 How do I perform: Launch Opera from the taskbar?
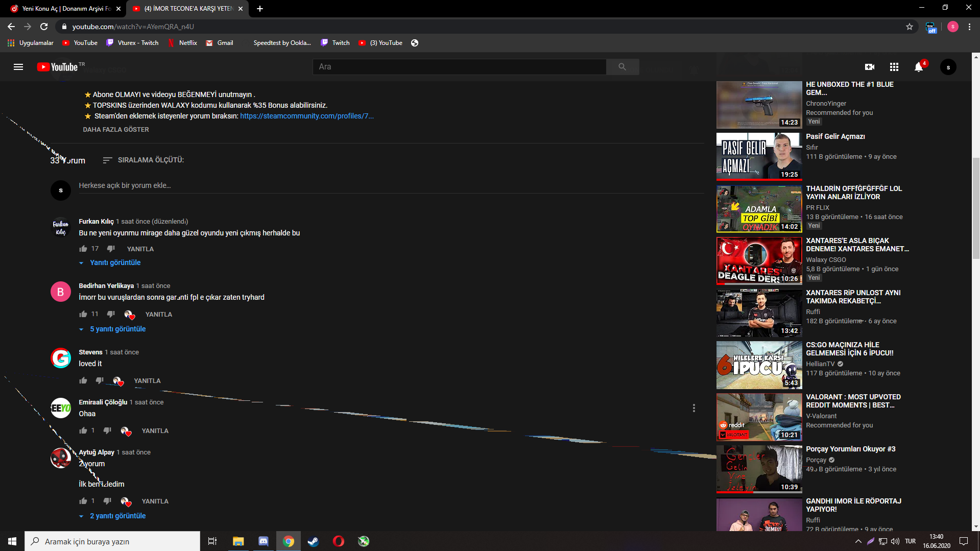(x=338, y=541)
